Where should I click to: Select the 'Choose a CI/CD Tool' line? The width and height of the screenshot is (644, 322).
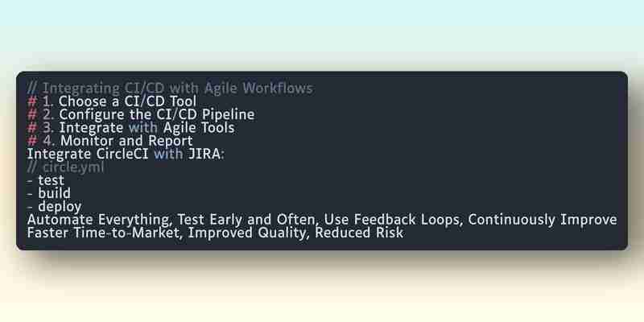(112, 101)
